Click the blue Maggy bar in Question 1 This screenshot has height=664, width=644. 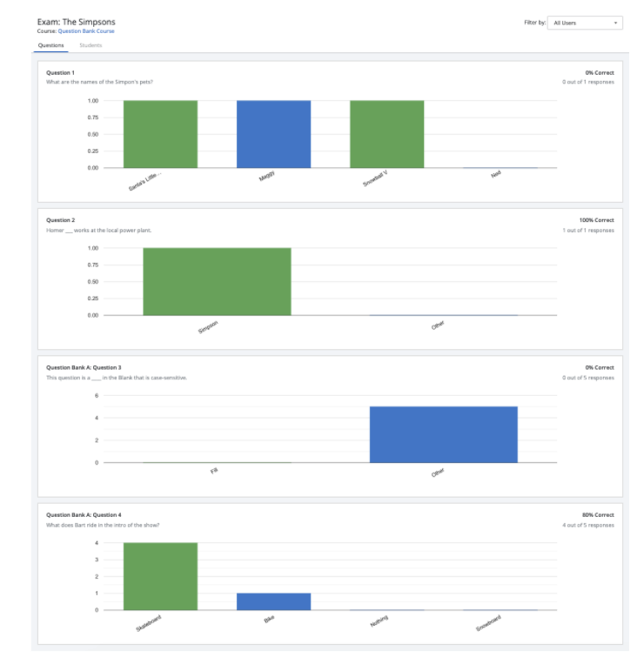click(273, 134)
